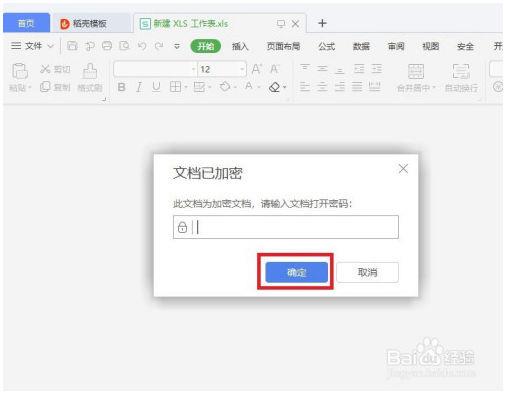Expand the eraser clear dropdown arrow
Image resolution: width=506 pixels, height=394 pixels.
(x=284, y=88)
